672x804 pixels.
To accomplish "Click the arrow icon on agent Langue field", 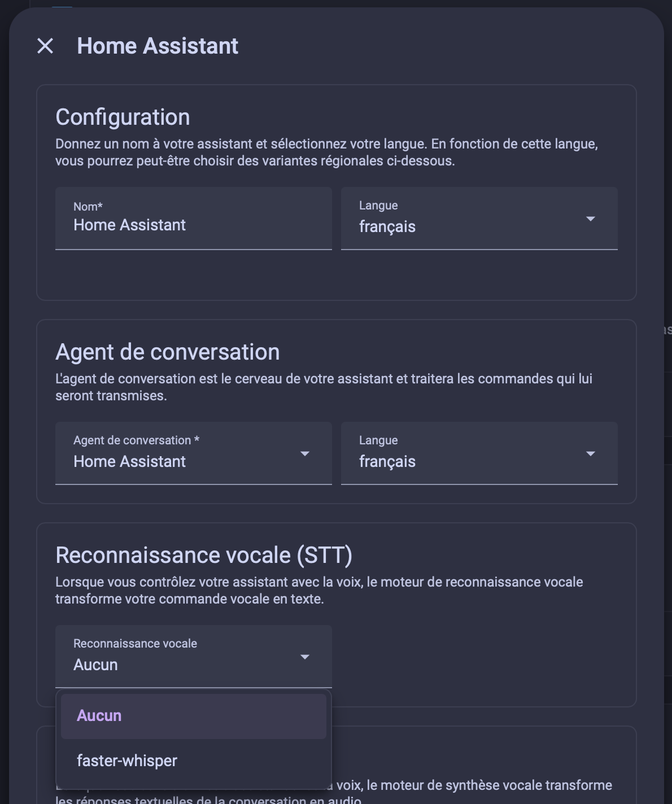I will click(591, 453).
